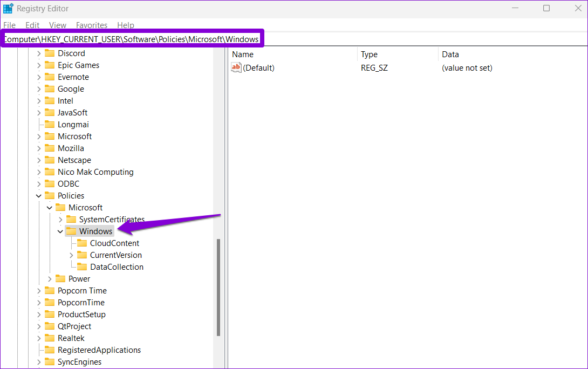The height and width of the screenshot is (369, 588).
Task: Expand the JavaSoft key
Action: pyautogui.click(x=39, y=113)
